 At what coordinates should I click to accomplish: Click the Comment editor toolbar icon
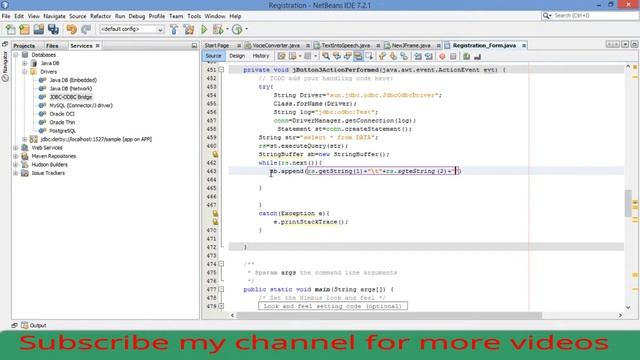[467, 56]
